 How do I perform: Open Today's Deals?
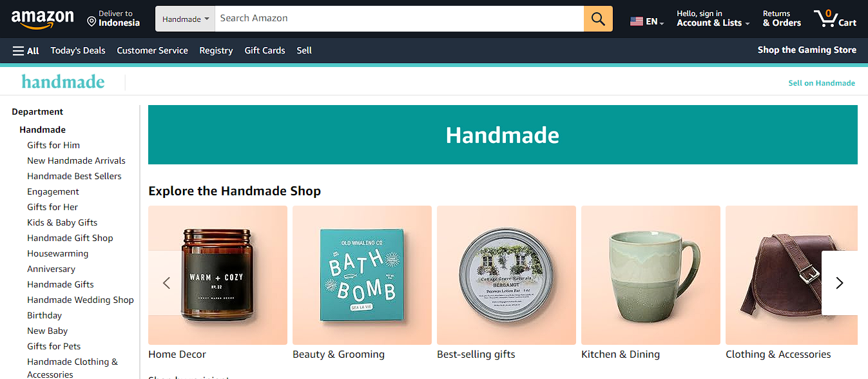coord(77,50)
